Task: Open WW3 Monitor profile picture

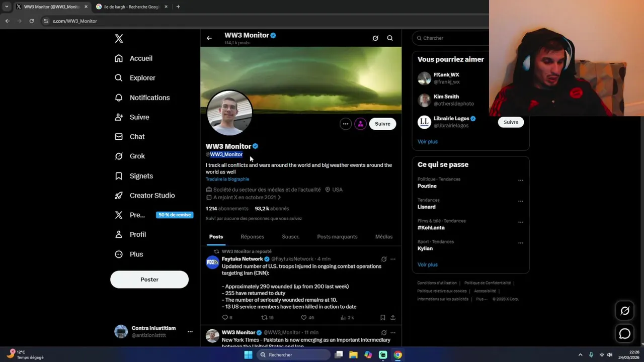Action: click(x=230, y=113)
